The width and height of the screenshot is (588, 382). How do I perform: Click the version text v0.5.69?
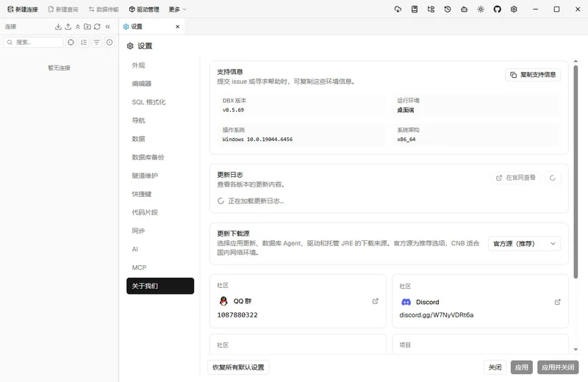[x=233, y=110]
